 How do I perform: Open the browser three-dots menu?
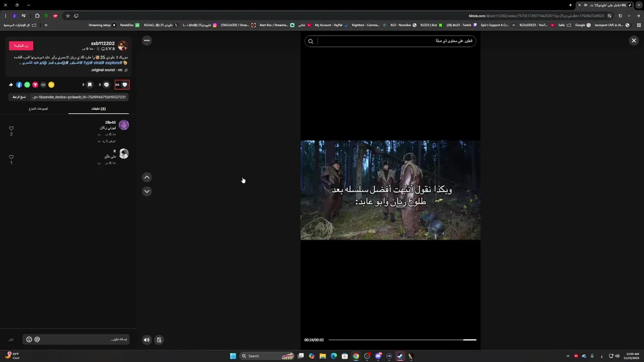[x=6, y=16]
